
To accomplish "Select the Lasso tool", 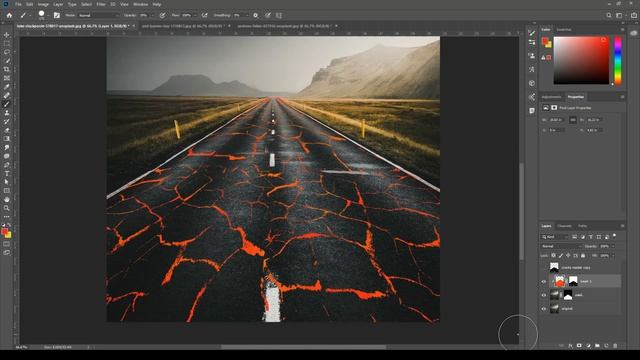I will coord(7,52).
